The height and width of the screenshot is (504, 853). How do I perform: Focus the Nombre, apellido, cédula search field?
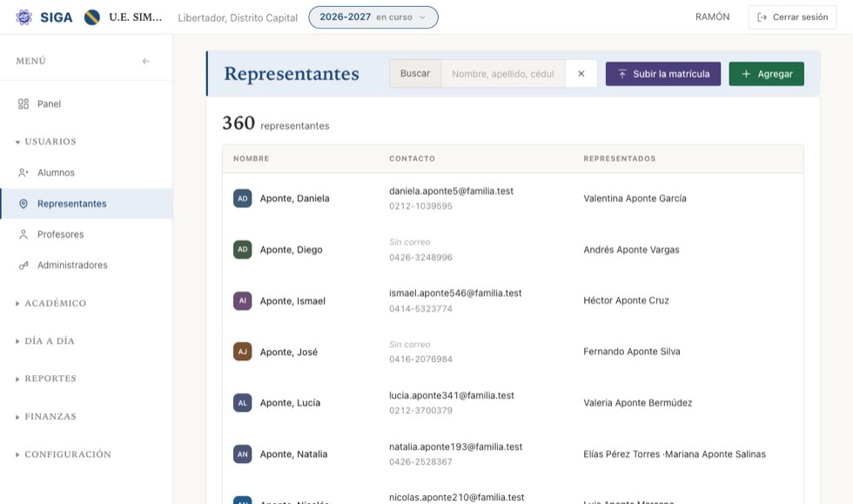(x=503, y=73)
